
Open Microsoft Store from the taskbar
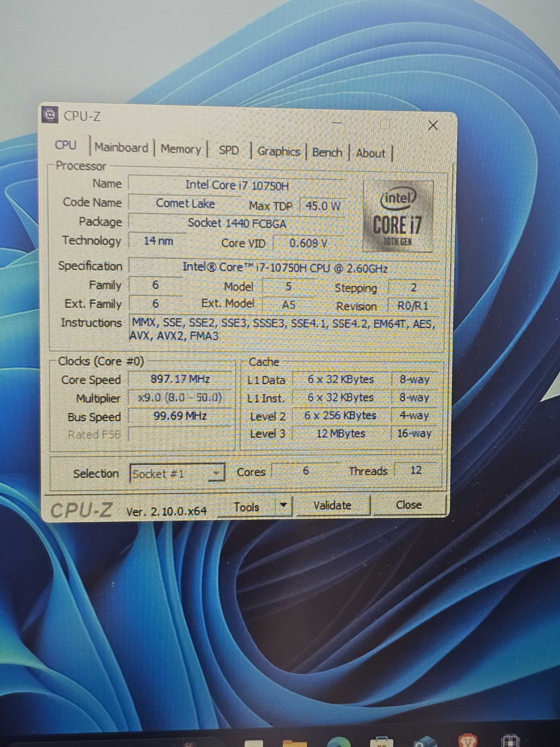(381, 741)
